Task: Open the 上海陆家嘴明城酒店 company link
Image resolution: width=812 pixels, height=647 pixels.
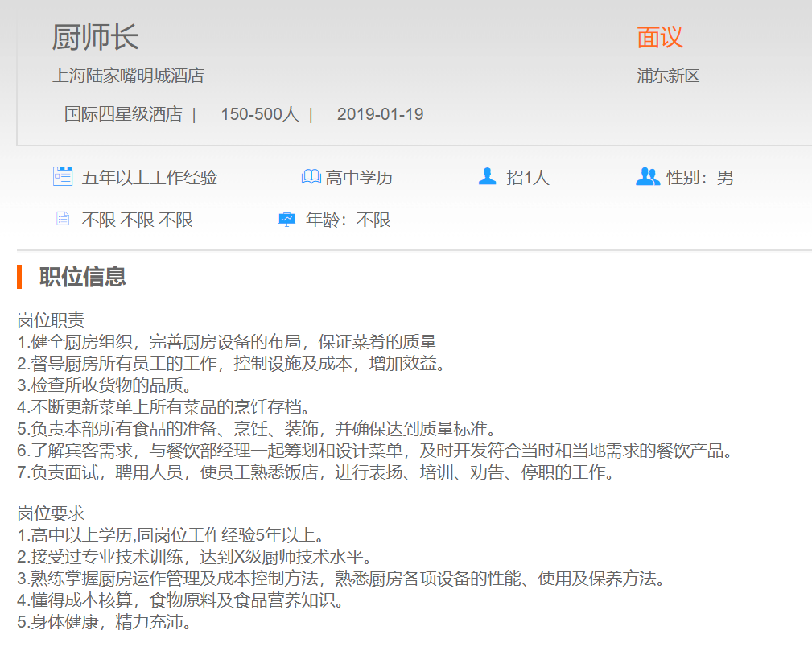Action: (x=128, y=76)
